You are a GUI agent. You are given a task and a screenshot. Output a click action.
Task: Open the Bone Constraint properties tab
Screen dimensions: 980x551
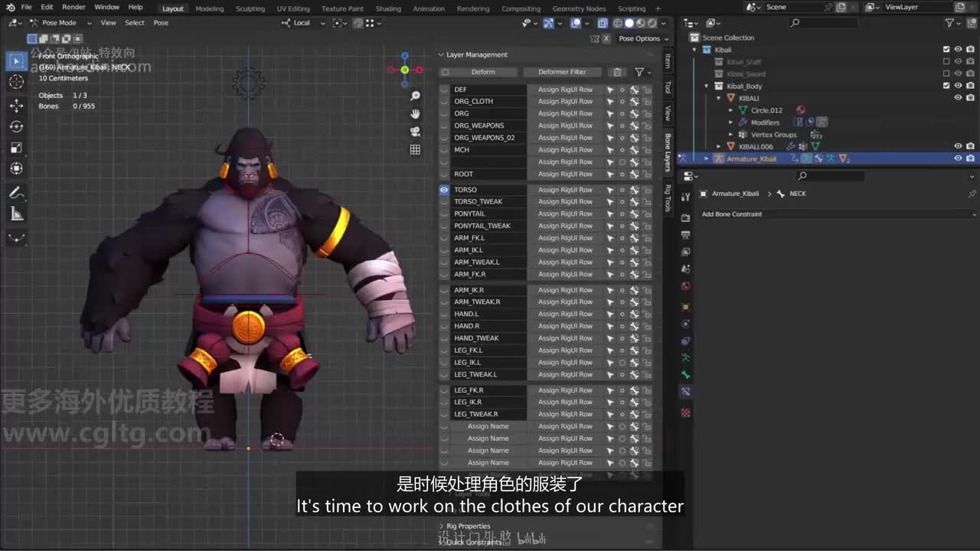(x=685, y=391)
